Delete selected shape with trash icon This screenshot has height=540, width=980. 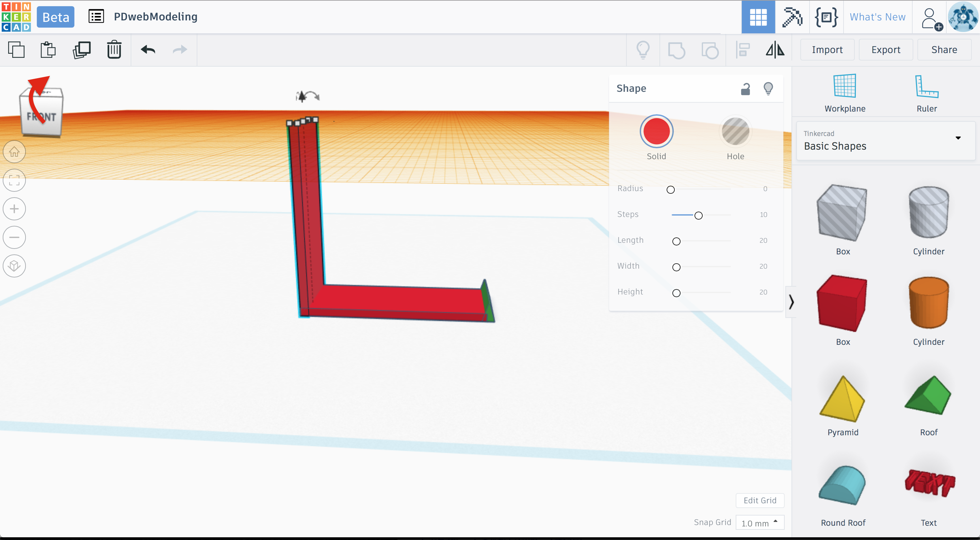click(x=114, y=50)
